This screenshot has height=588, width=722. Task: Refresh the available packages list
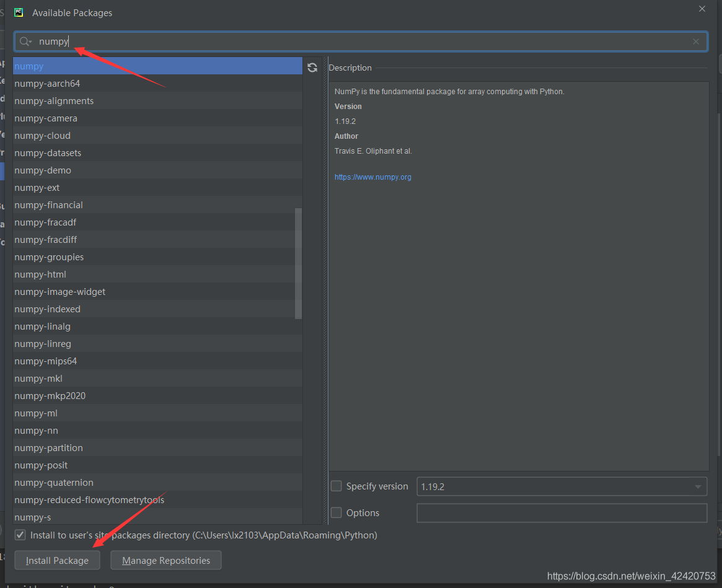pos(312,68)
